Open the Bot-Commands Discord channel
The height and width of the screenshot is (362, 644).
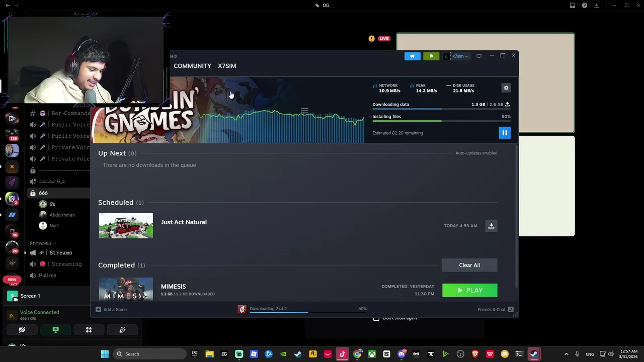(x=61, y=113)
